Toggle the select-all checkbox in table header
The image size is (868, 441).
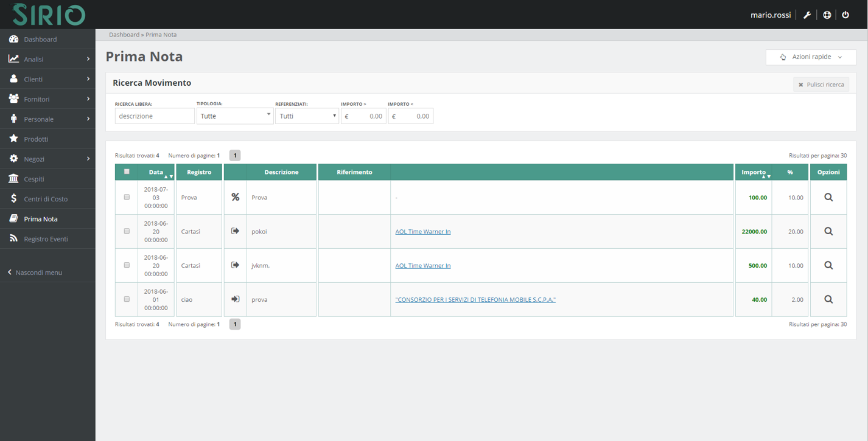coord(127,172)
